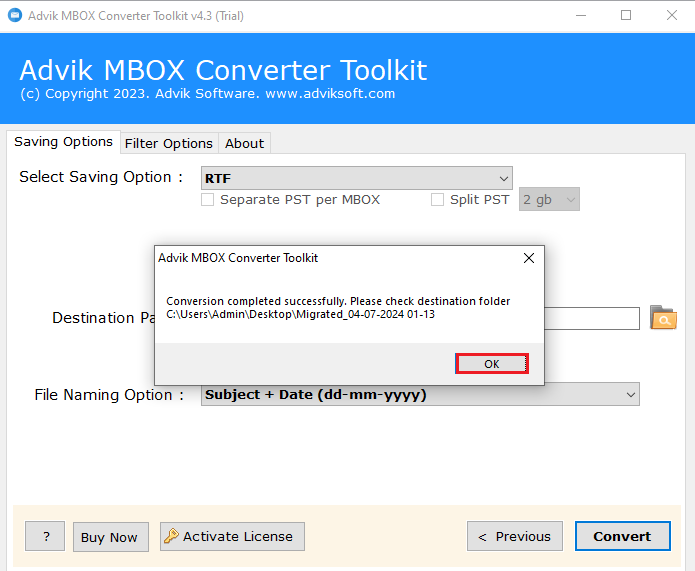Image resolution: width=695 pixels, height=571 pixels.
Task: Go back with the Previous button
Action: [515, 536]
